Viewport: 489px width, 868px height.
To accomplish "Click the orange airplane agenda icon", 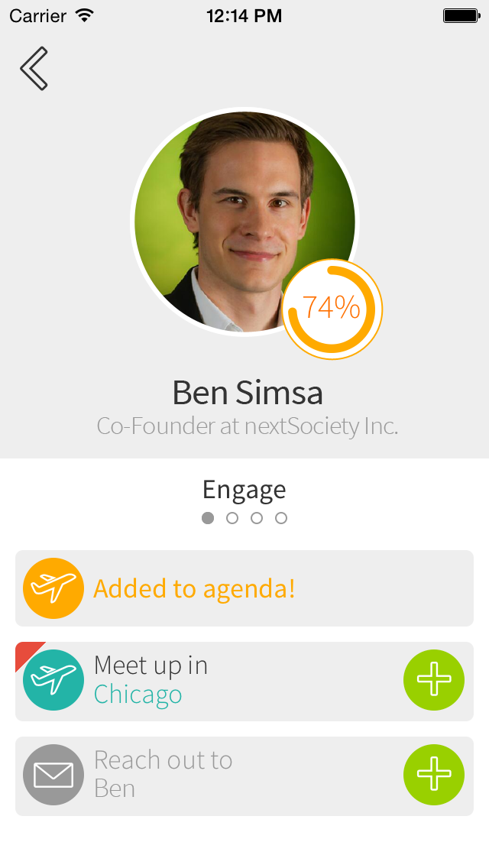I will pyautogui.click(x=53, y=588).
